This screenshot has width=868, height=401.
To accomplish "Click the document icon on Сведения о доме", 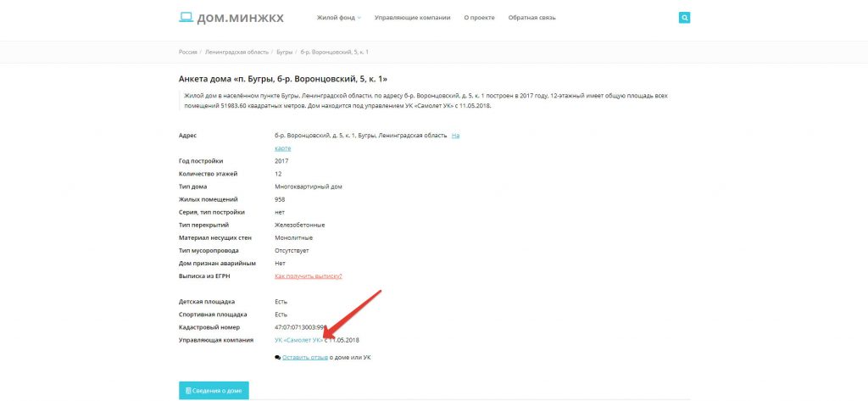I will (188, 390).
